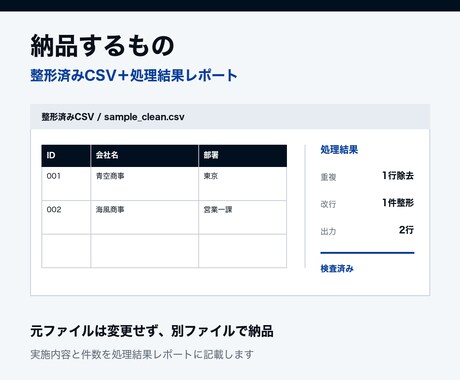Select the cell 青空商事

click(x=144, y=184)
